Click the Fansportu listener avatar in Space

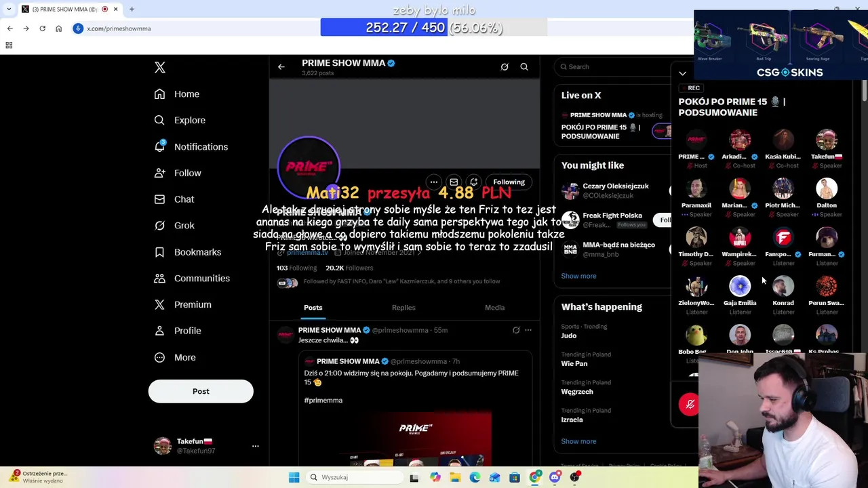point(783,237)
